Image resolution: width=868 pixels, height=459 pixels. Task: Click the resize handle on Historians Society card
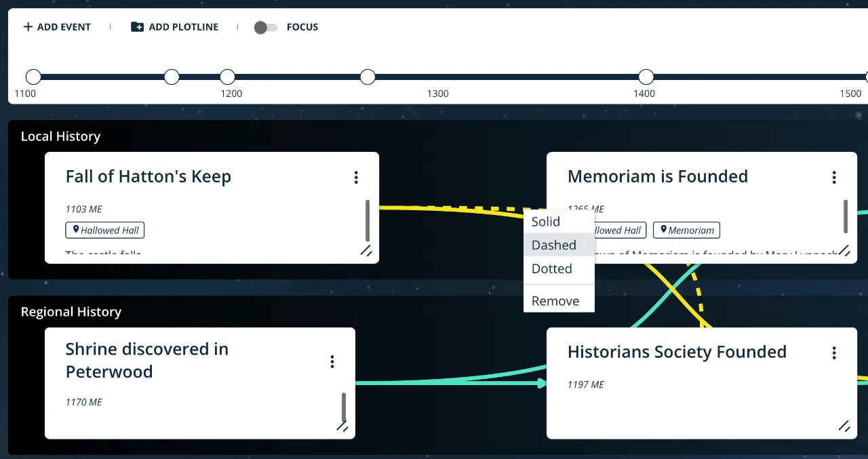coord(844,426)
